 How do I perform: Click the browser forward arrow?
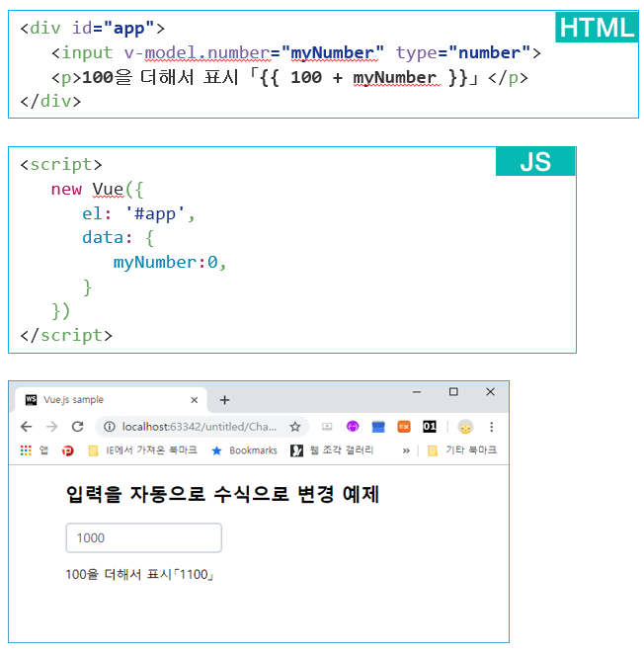click(x=52, y=427)
